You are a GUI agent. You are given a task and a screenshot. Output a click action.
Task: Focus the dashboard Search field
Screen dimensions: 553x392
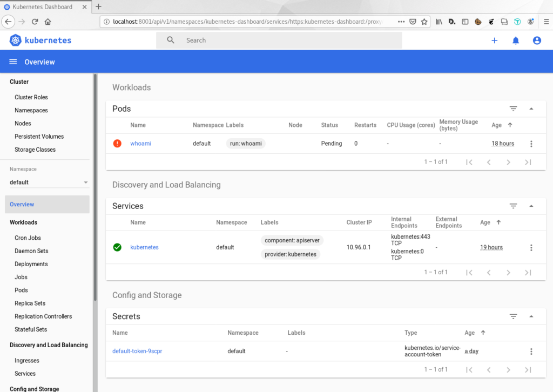pyautogui.click(x=279, y=40)
